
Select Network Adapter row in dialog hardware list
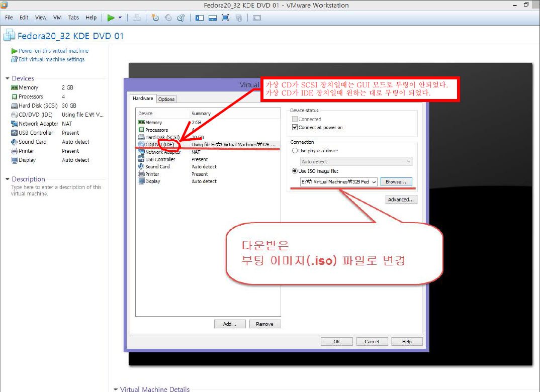click(208, 152)
